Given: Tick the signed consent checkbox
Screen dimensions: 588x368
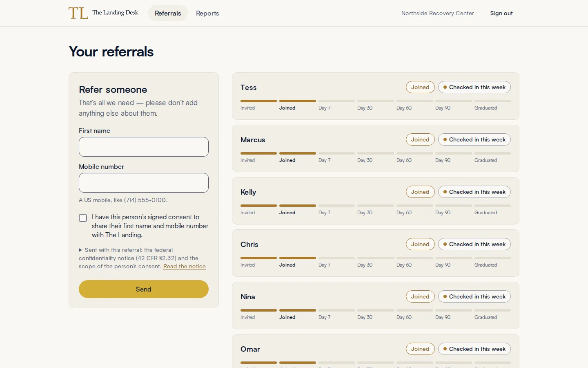Looking at the screenshot, I should coord(83,218).
